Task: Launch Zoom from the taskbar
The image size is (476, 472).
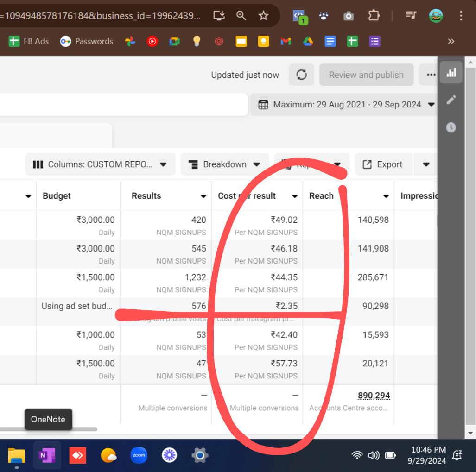Action: 139,455
